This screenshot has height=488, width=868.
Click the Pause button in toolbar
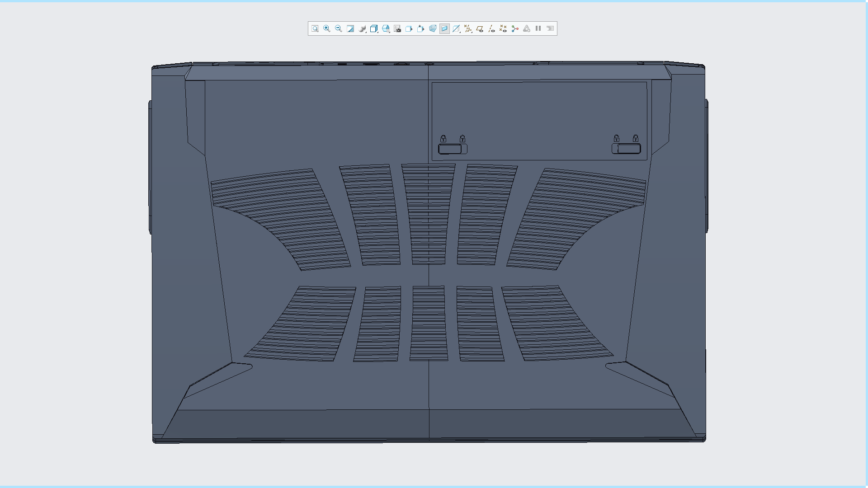click(538, 28)
